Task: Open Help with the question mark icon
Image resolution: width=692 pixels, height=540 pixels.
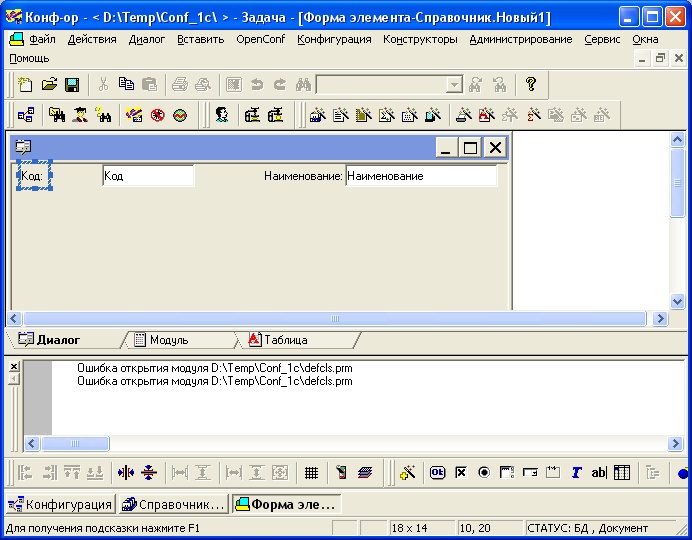Action: click(531, 86)
